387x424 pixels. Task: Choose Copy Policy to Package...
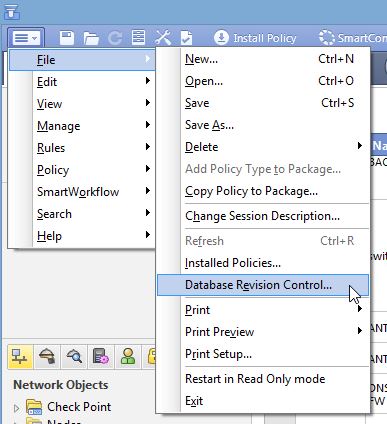point(263,191)
